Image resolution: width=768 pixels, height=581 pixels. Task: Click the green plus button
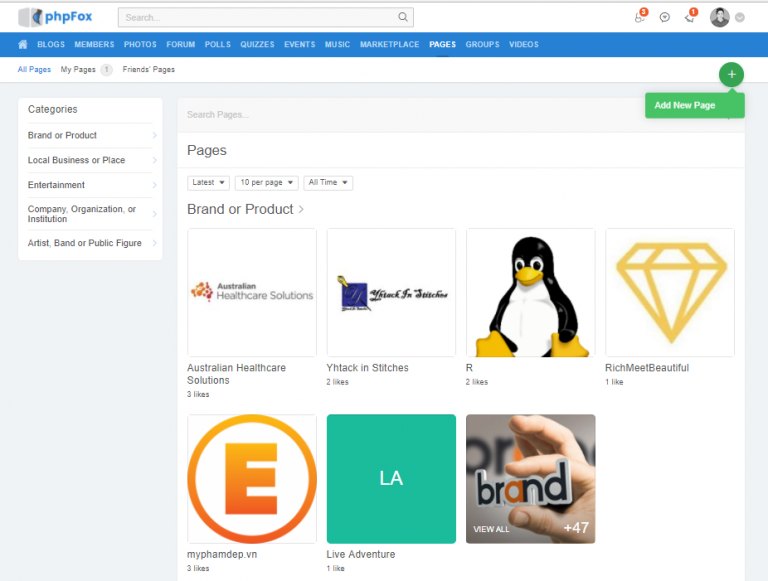[731, 75]
